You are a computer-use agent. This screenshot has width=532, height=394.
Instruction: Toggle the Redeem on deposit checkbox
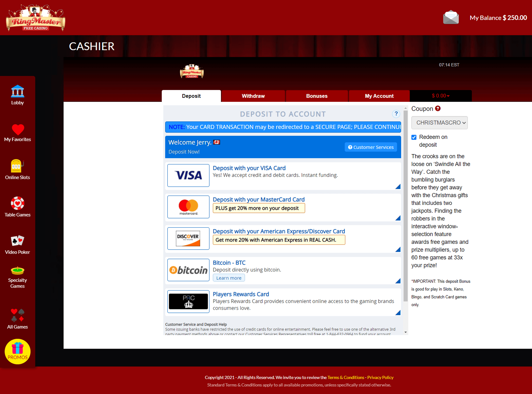point(414,137)
